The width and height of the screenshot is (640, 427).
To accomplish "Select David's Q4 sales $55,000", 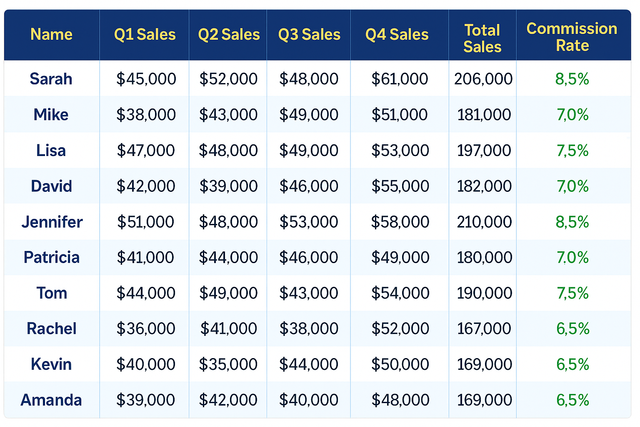I will pos(399,186).
